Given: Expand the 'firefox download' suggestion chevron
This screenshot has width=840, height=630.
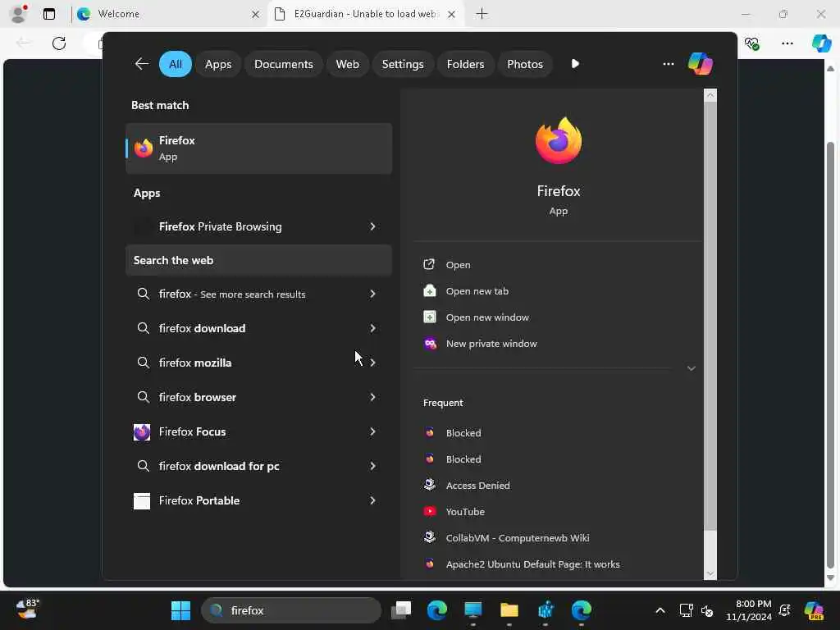Looking at the screenshot, I should (373, 328).
